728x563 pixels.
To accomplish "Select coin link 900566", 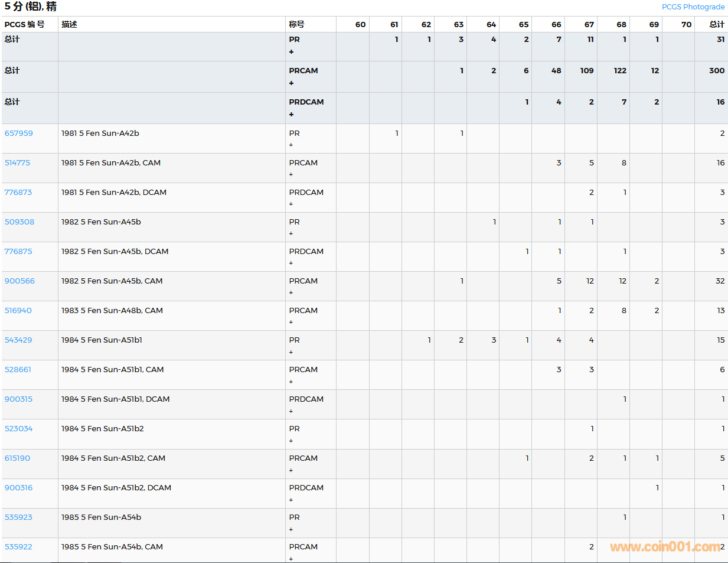I will pos(19,281).
